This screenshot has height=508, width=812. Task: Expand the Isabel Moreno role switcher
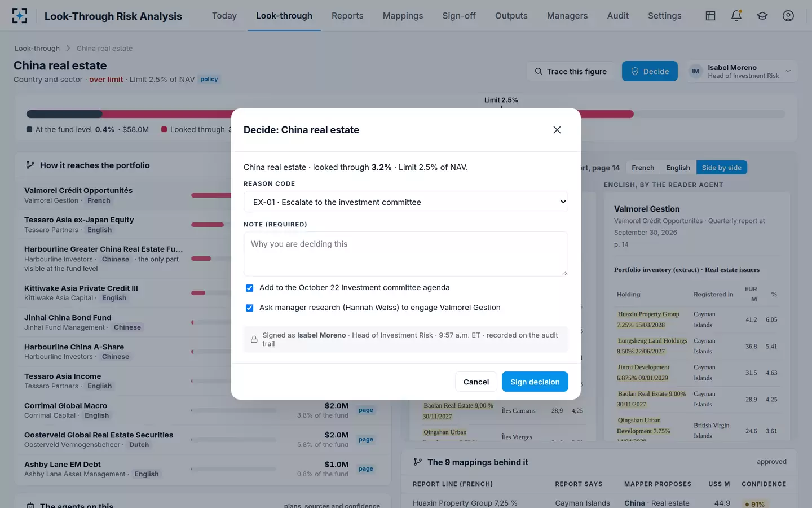pos(741,71)
